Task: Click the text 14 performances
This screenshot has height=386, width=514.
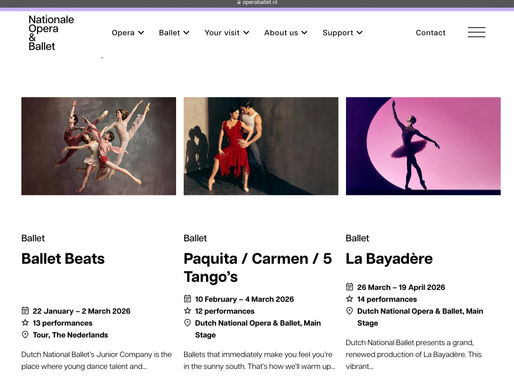Action: point(387,299)
